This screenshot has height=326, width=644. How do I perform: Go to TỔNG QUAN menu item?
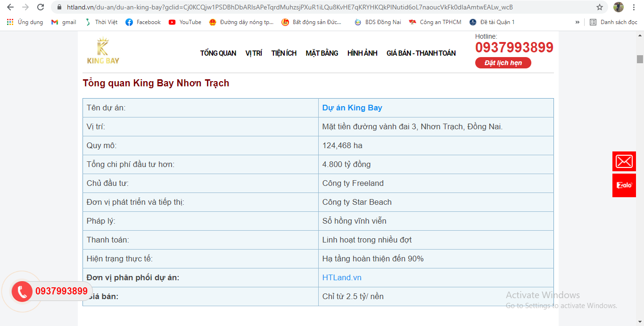218,53
